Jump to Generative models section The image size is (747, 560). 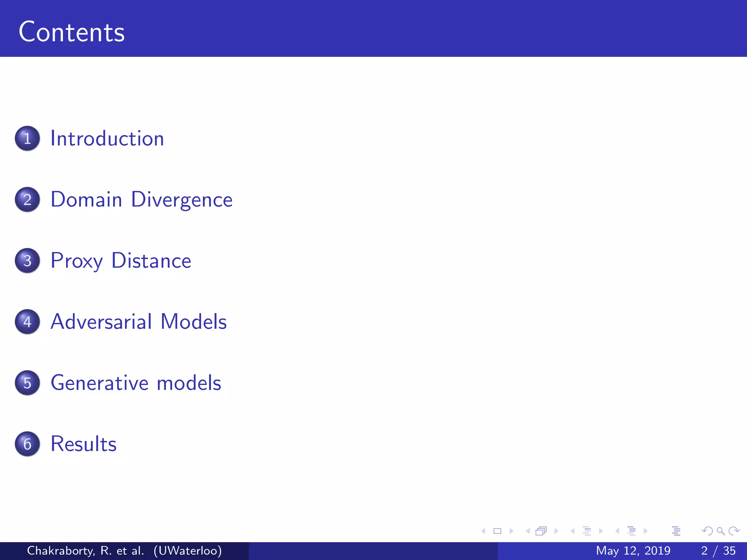(136, 383)
